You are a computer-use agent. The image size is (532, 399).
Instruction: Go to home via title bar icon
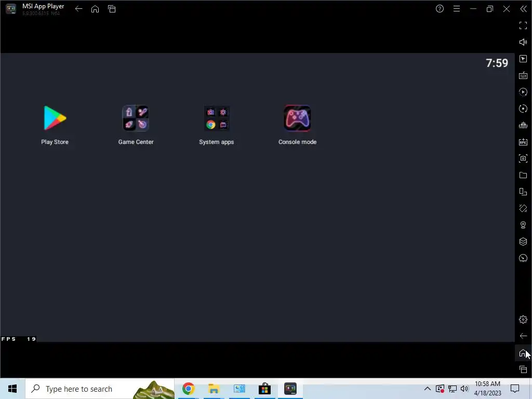pos(95,9)
